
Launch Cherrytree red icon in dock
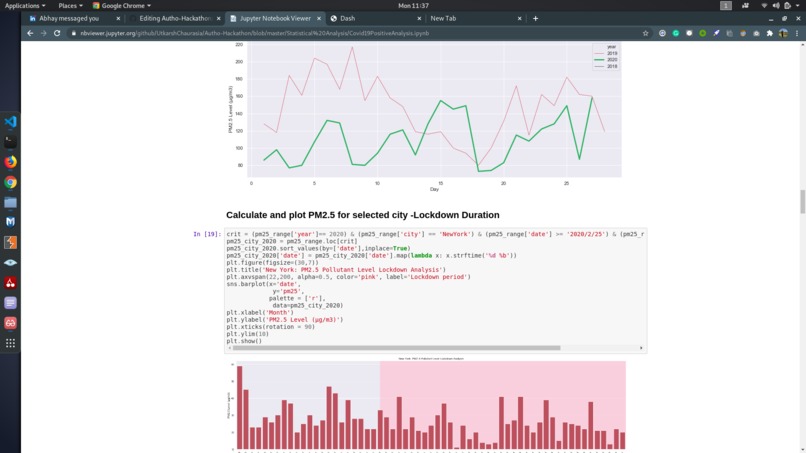point(10,282)
